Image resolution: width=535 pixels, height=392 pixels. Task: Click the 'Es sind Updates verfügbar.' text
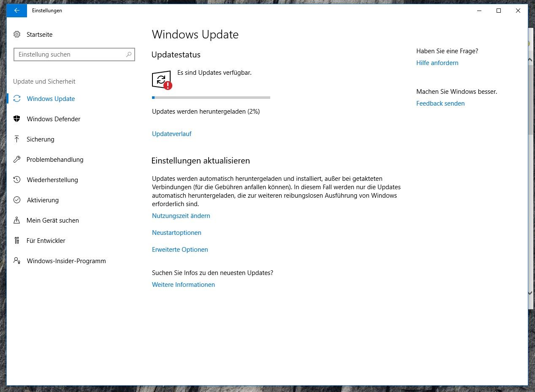214,73
